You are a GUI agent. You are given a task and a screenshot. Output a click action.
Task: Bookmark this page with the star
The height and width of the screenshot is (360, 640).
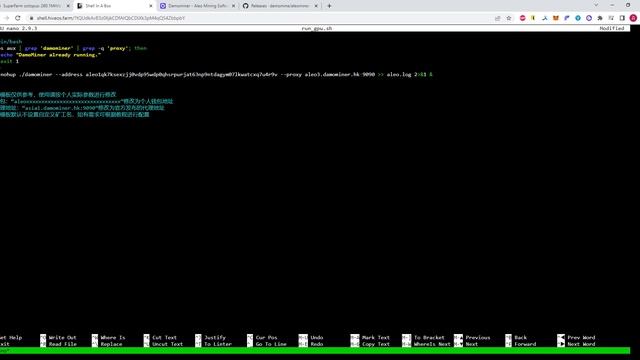coord(509,18)
